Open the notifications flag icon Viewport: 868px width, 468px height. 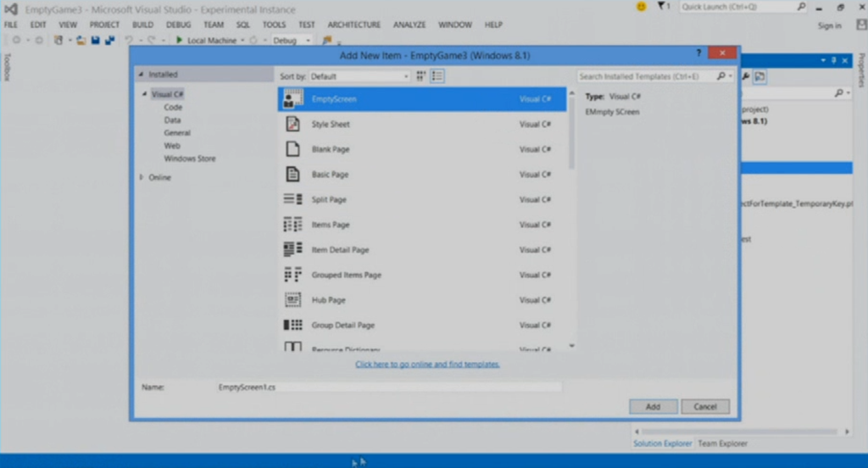(x=661, y=6)
